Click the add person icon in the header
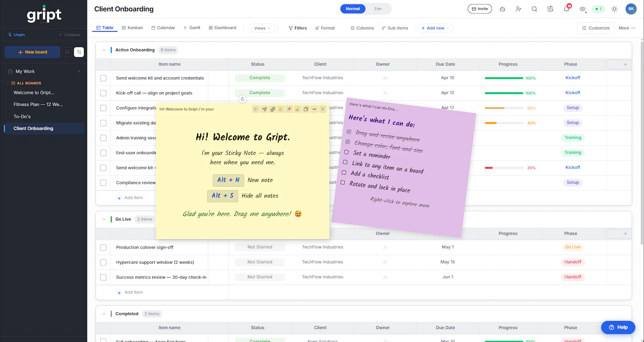Image resolution: width=644 pixels, height=342 pixels. [x=518, y=9]
